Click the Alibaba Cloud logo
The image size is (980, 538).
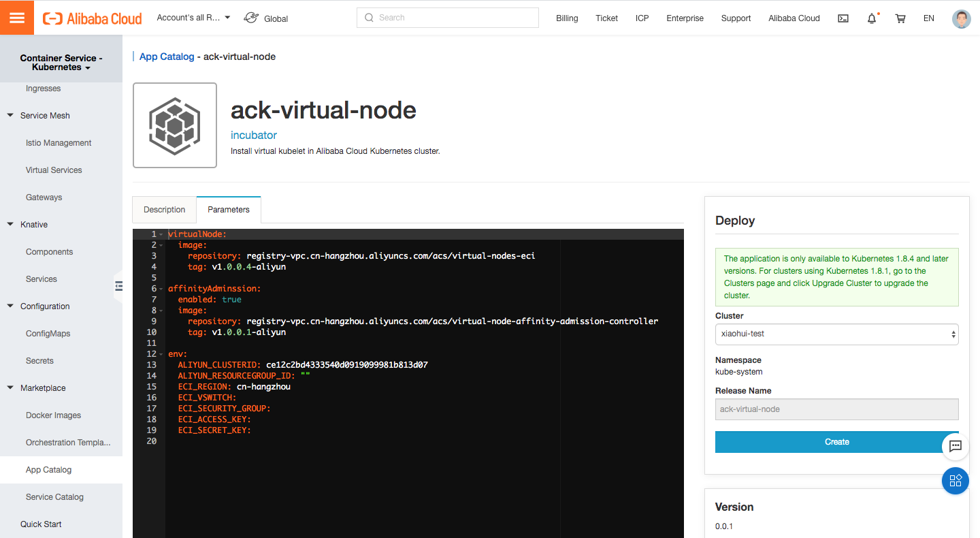[x=93, y=18]
